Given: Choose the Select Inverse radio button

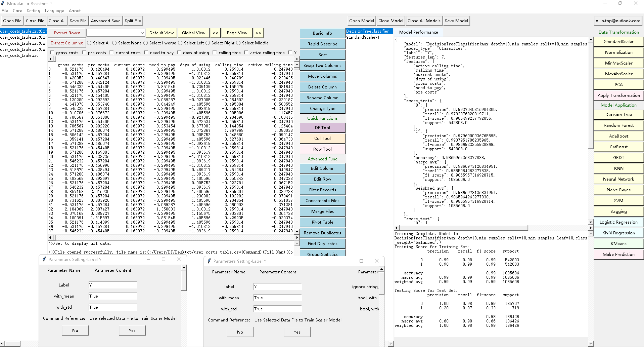Looking at the screenshot, I should click(145, 43).
